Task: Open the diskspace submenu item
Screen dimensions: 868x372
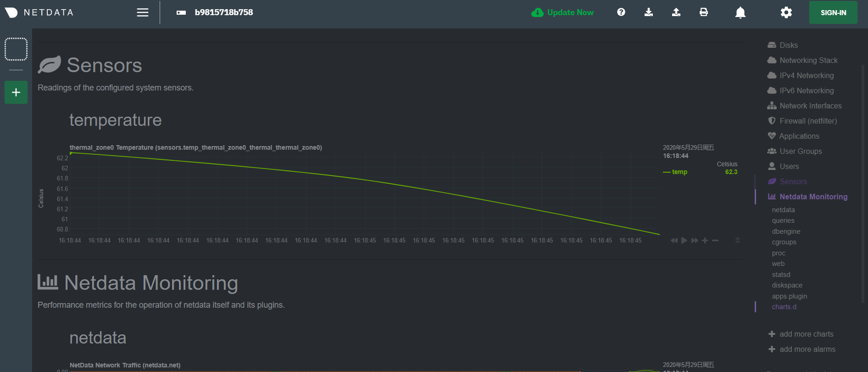Action: 787,285
